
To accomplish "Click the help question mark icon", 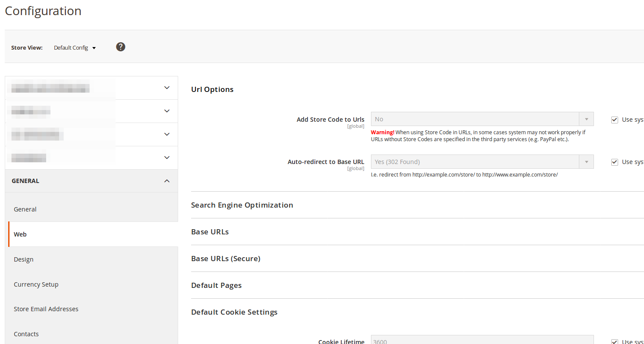I will click(x=120, y=47).
